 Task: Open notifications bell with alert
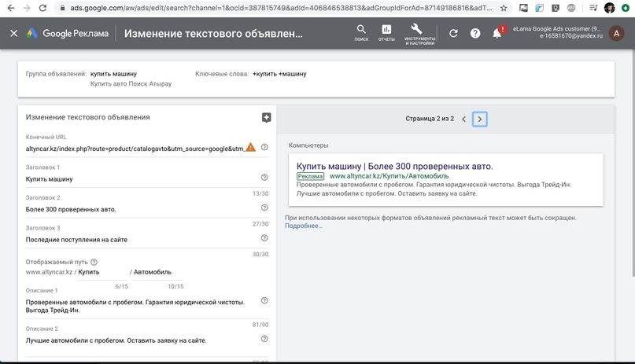(x=498, y=32)
